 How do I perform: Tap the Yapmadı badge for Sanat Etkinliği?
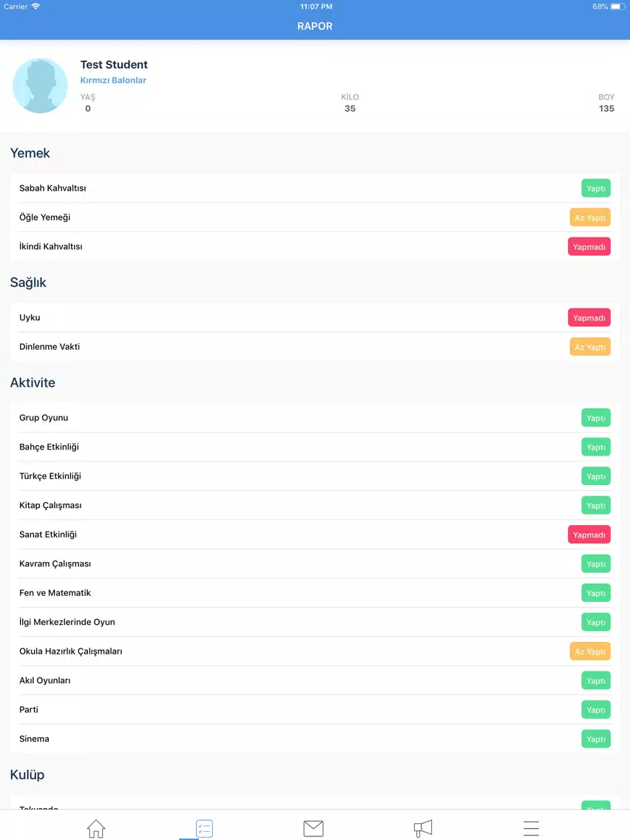pos(589,535)
